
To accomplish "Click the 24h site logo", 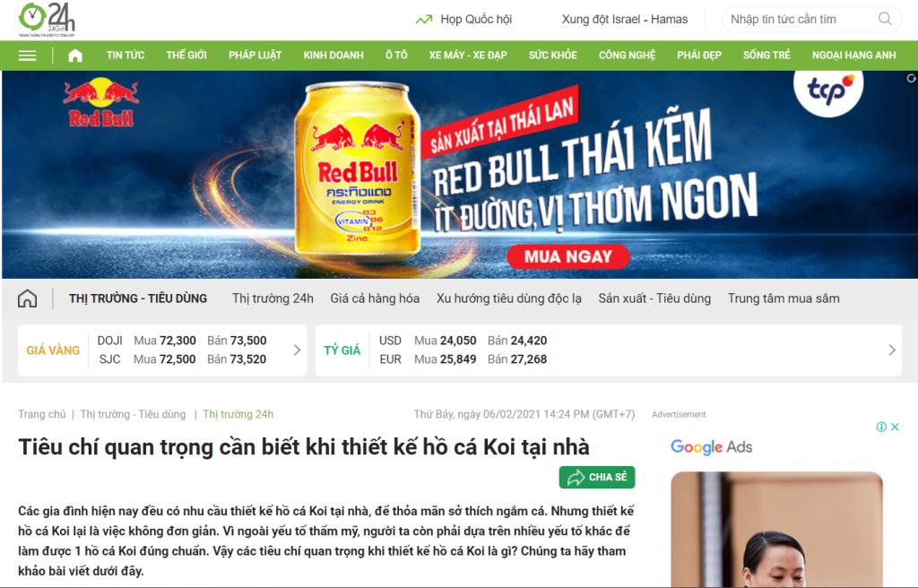I will coord(47,20).
